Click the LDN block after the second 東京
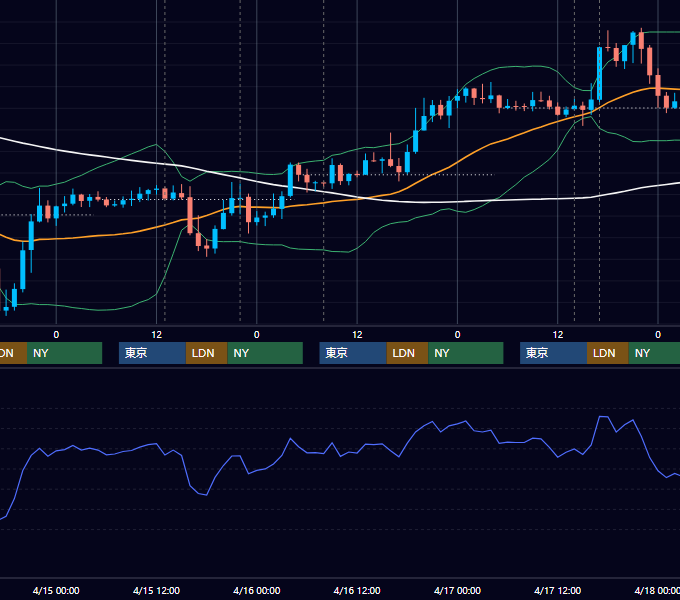680x600 pixels. click(x=407, y=353)
